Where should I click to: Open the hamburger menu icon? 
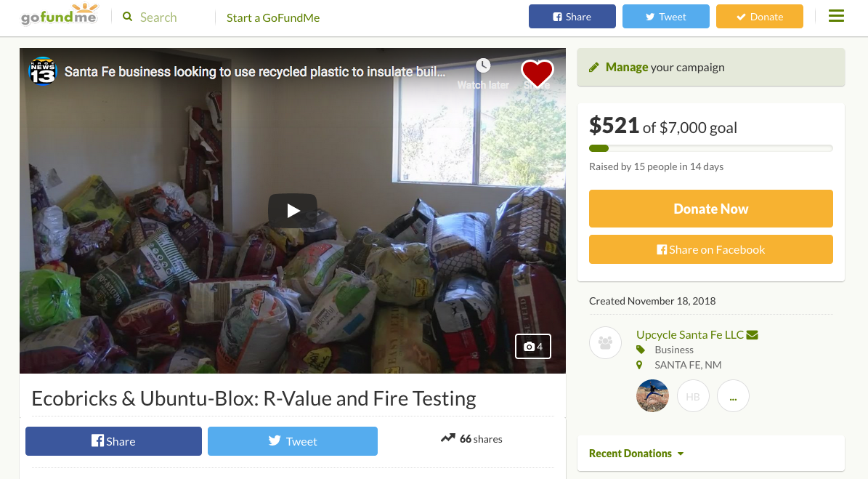click(836, 16)
